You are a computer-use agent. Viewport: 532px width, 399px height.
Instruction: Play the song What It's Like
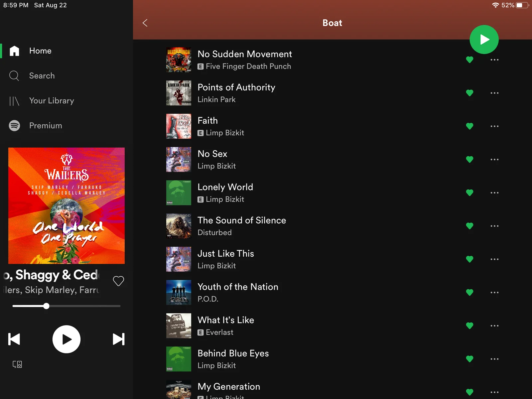pos(226,320)
